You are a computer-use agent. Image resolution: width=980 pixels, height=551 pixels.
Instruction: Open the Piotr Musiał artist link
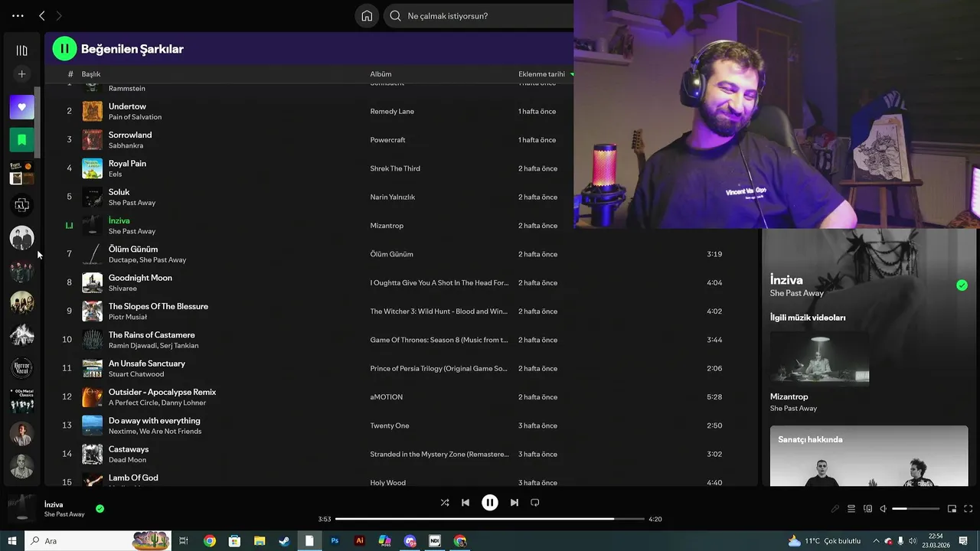click(x=127, y=317)
